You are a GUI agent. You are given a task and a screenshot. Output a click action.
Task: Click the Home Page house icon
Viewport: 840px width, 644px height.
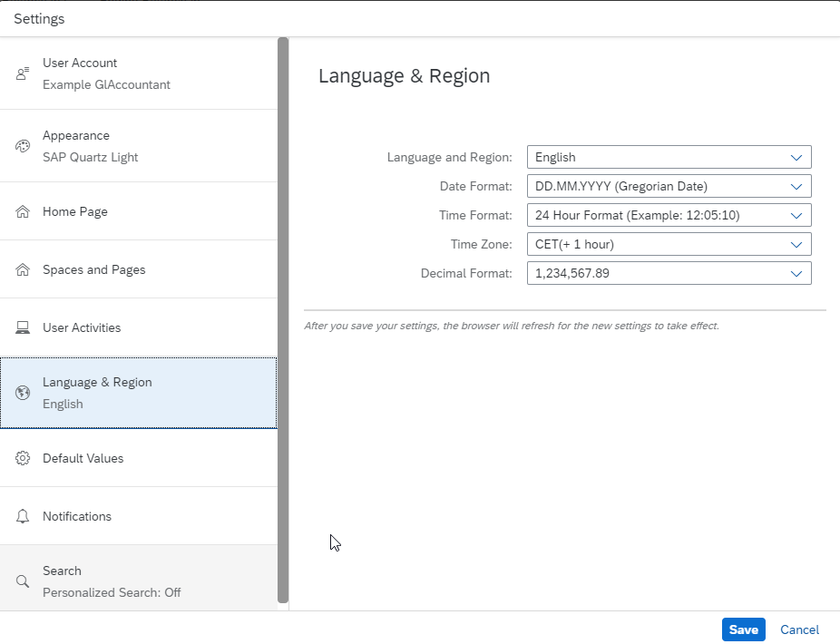pyautogui.click(x=23, y=211)
